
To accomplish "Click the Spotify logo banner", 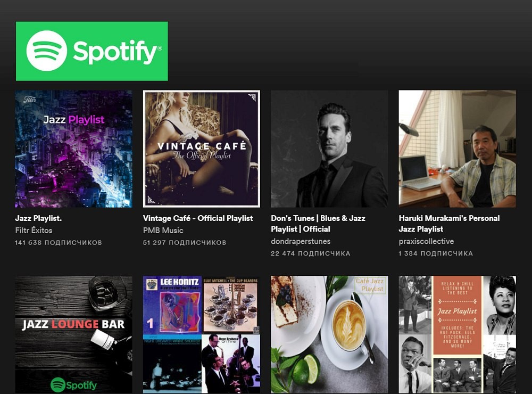I will (x=92, y=51).
